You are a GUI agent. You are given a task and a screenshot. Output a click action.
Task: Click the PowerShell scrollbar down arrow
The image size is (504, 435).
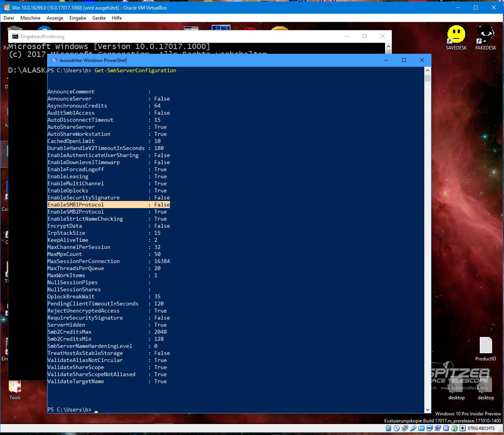click(x=427, y=409)
